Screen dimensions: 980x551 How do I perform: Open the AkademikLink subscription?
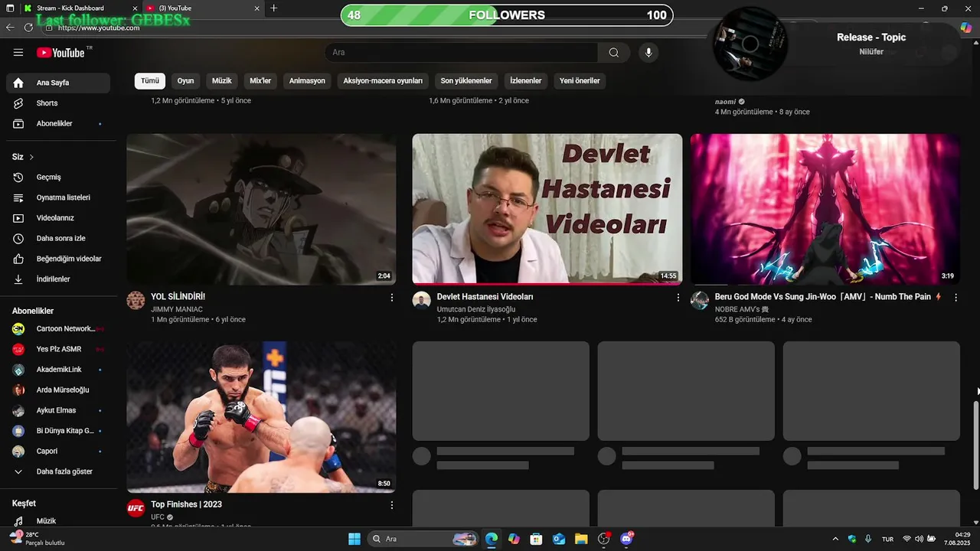coord(58,370)
